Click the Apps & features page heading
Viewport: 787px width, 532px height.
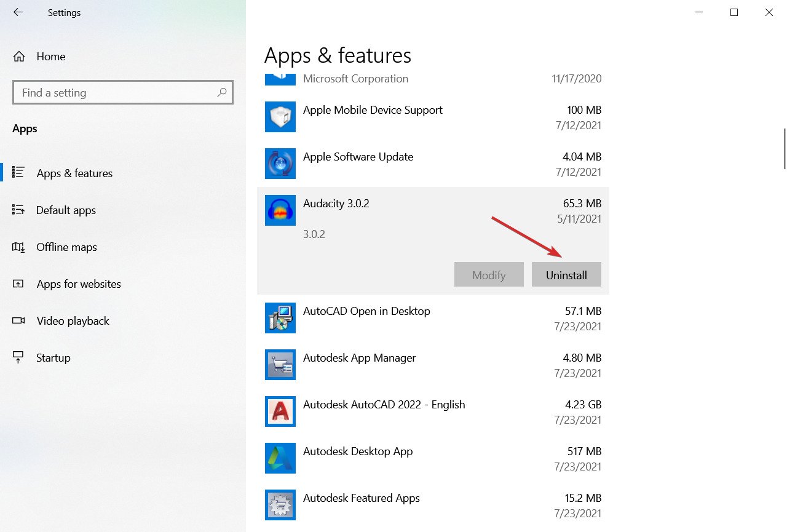pos(338,55)
